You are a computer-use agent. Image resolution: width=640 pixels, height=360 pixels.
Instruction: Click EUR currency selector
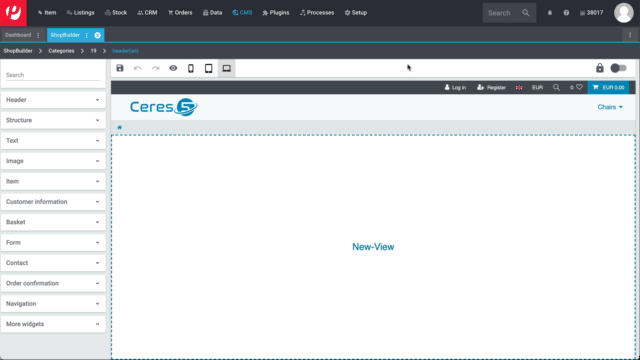(538, 87)
